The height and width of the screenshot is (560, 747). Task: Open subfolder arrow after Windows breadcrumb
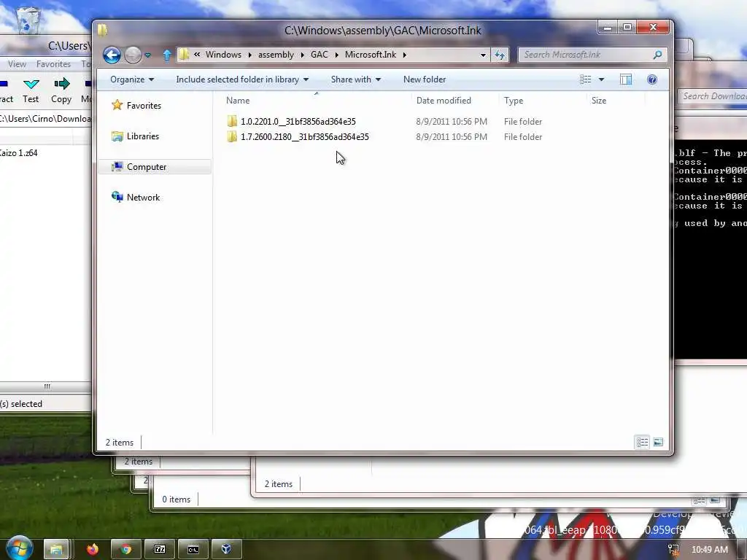pos(249,55)
